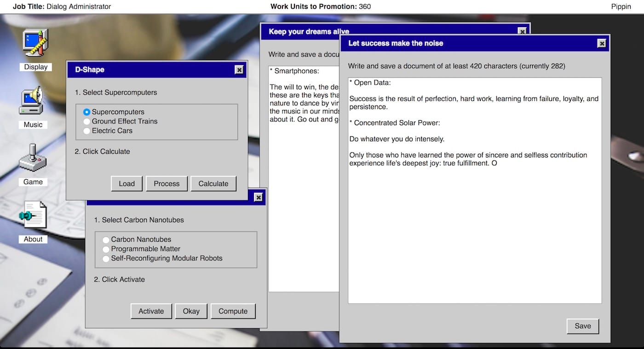Viewport: 644px width, 349px height.
Task: Click the Okay button
Action: [191, 311]
